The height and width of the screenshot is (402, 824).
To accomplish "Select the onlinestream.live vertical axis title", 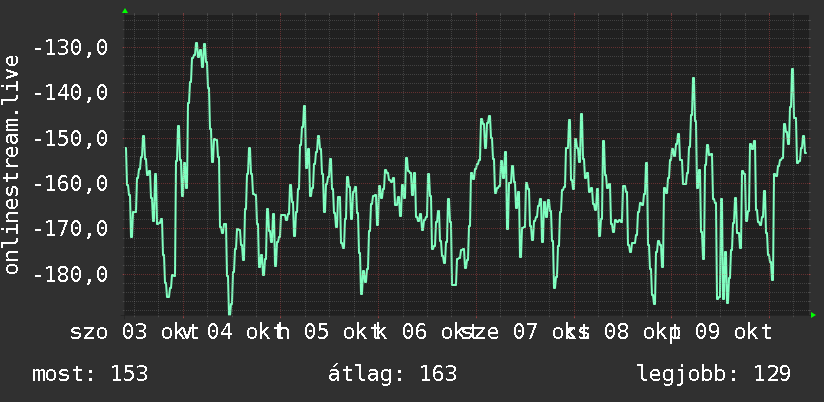I will [x=12, y=164].
